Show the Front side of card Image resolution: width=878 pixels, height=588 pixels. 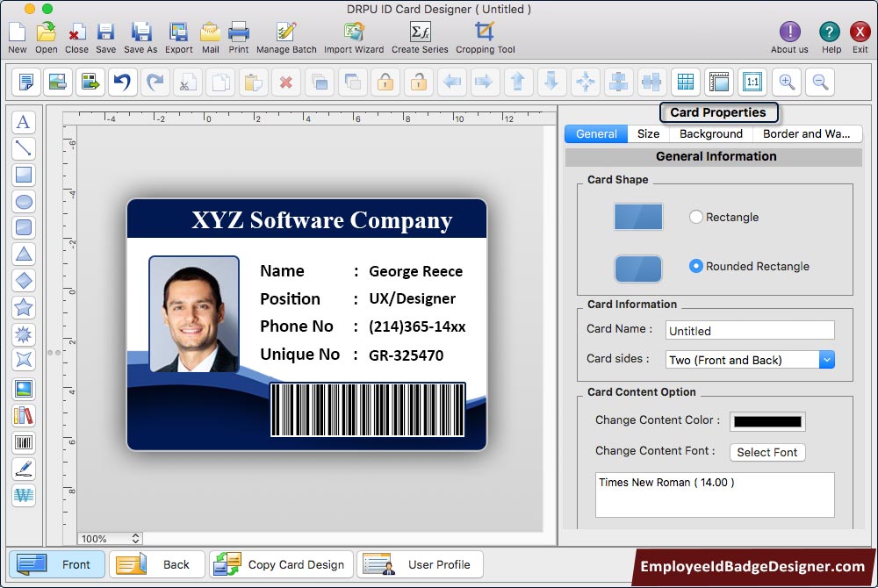(x=57, y=564)
